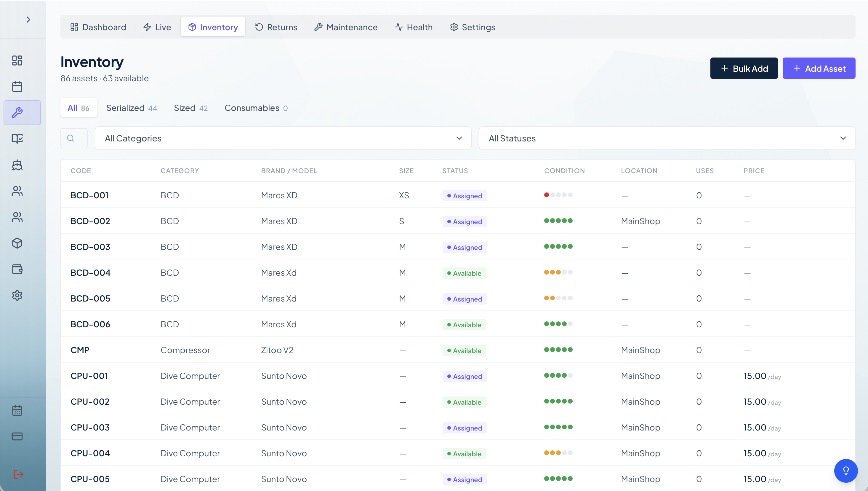The height and width of the screenshot is (491, 868).
Task: Click BCD-001 condition dots indicator
Action: click(558, 195)
